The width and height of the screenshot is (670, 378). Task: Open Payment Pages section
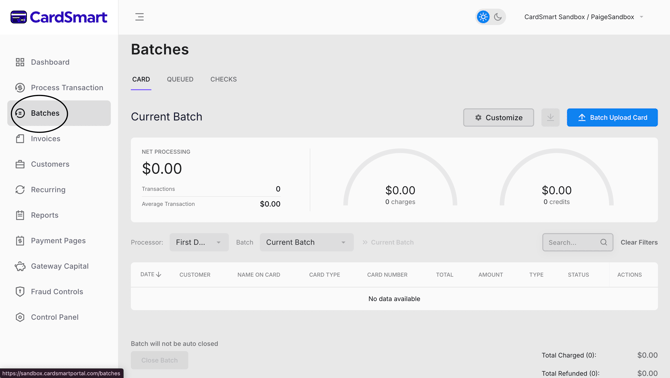point(59,241)
